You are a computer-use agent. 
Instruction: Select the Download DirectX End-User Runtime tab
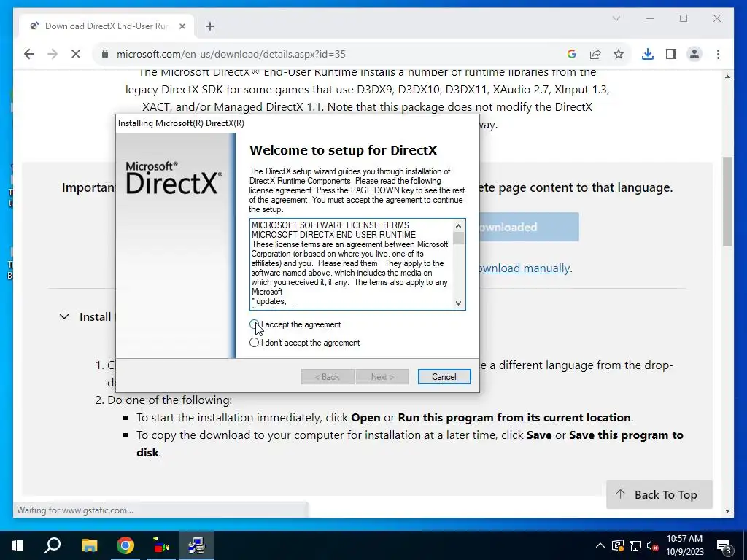pos(107,26)
